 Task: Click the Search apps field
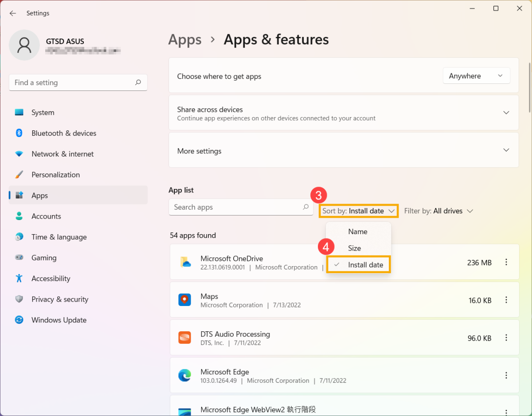235,207
